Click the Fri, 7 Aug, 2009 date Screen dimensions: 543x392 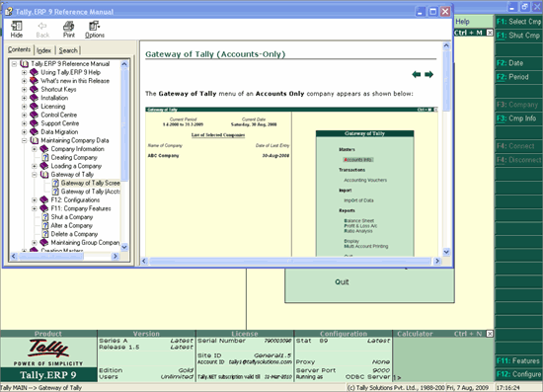pos(467,388)
